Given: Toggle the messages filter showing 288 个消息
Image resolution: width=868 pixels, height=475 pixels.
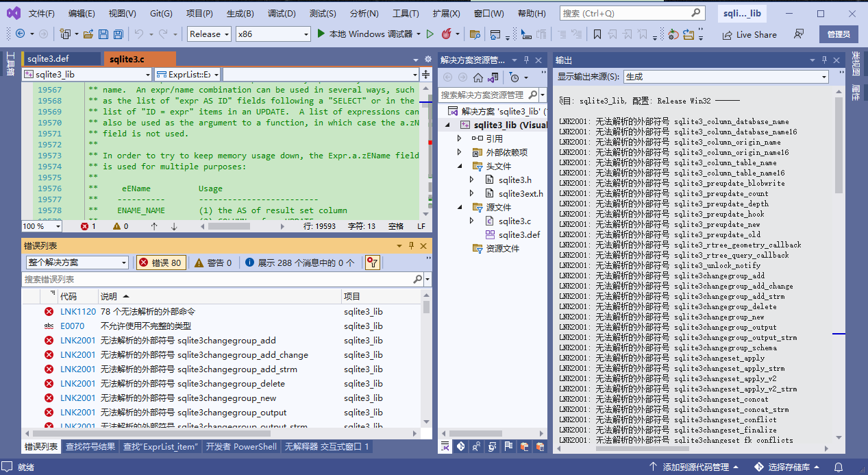Looking at the screenshot, I should (x=300, y=263).
